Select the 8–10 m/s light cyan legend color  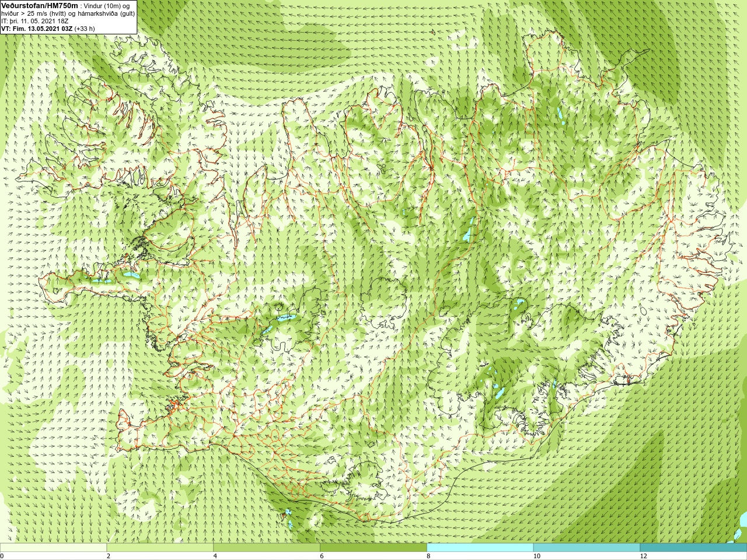480,548
